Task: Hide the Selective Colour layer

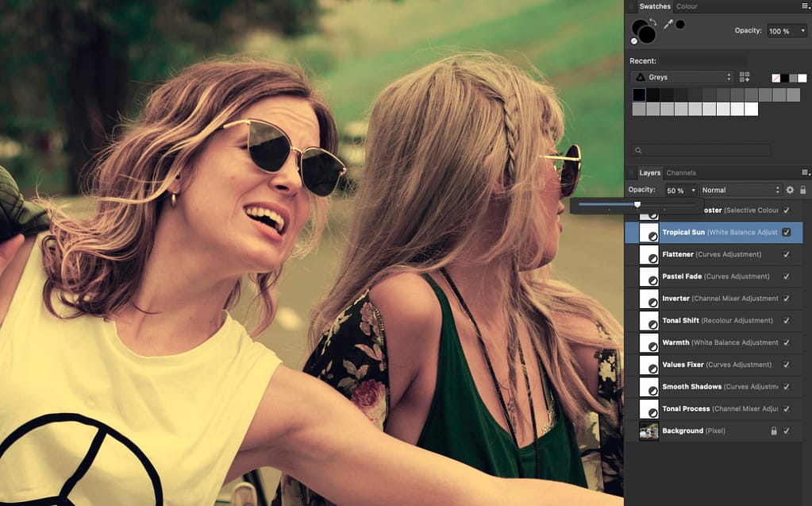Action: click(x=787, y=210)
